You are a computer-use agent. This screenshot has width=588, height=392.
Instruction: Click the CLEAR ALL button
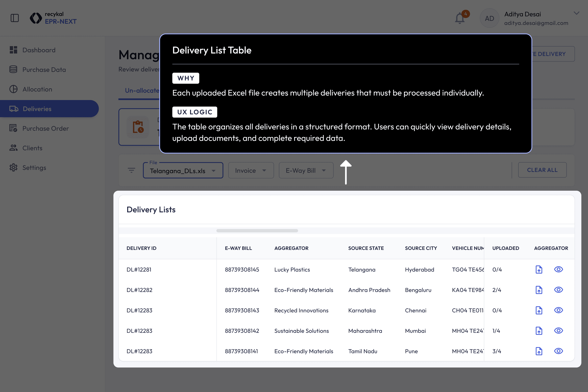pyautogui.click(x=542, y=170)
